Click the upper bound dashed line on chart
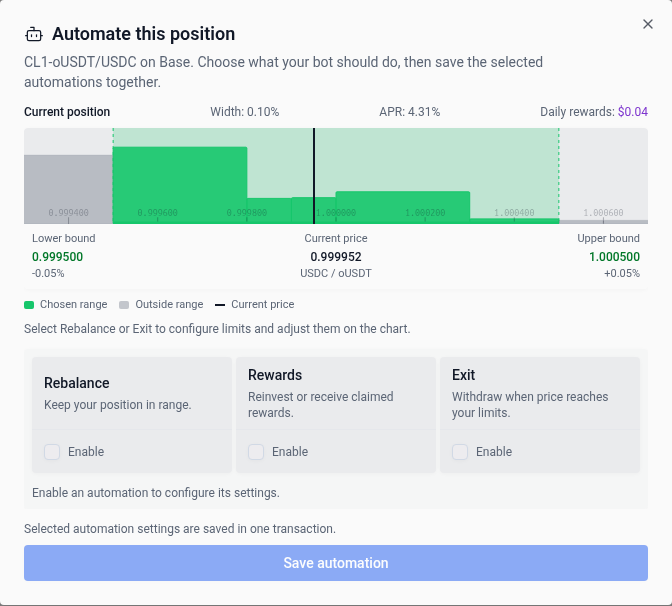 (559, 176)
